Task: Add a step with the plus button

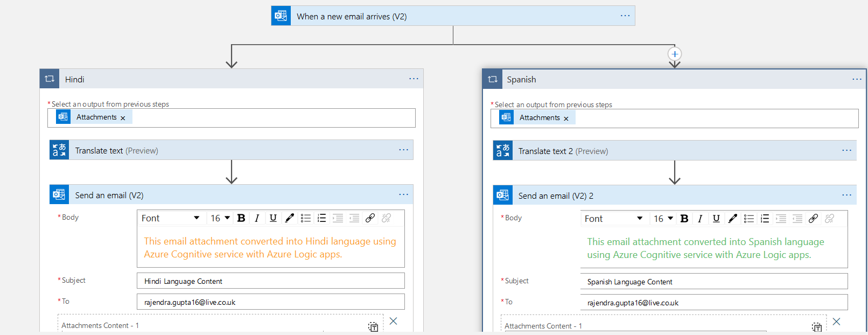Action: (675, 54)
